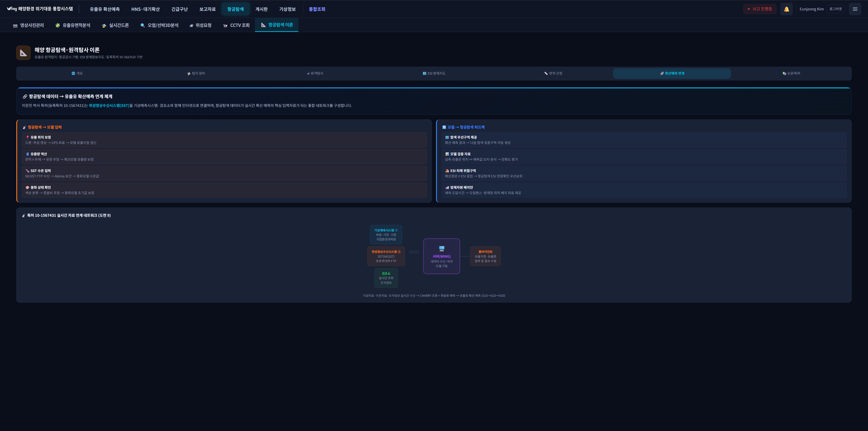Screen dimensions: 868x431
Task: Open 실시간드론 drone icon tab
Action: pos(115,25)
